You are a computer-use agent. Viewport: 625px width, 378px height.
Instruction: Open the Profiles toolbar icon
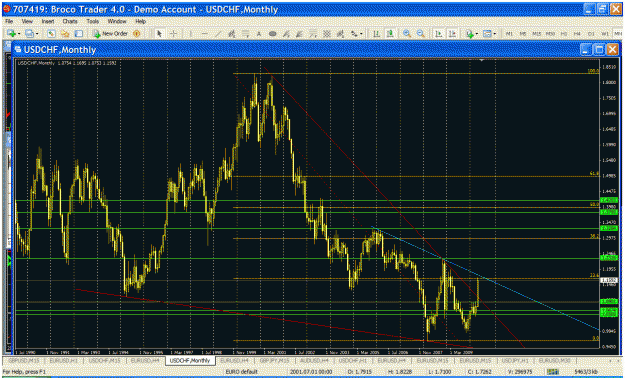[x=29, y=34]
